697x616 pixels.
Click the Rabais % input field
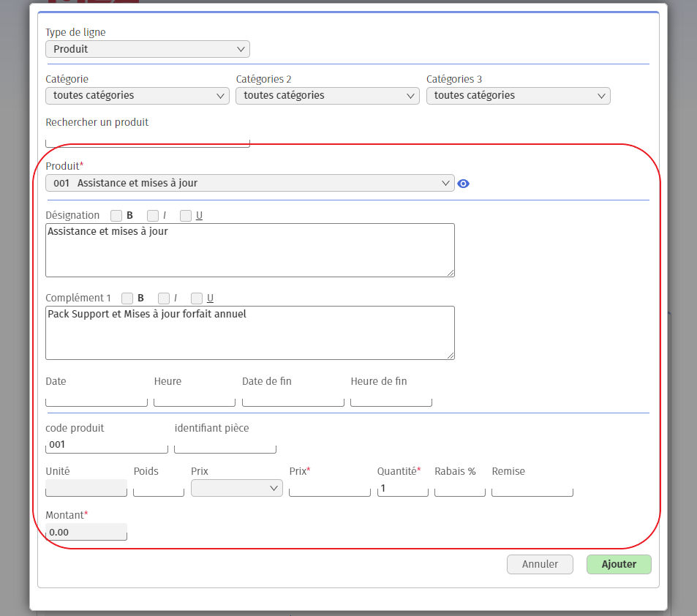tap(459, 488)
